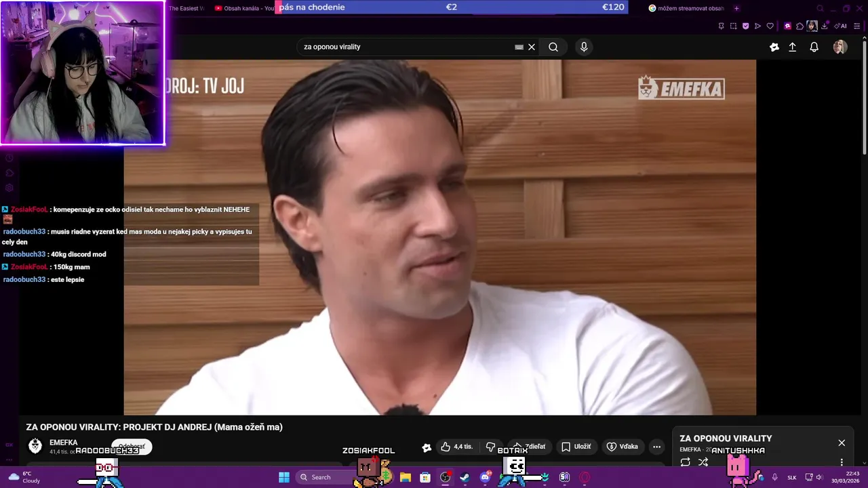Open the EMEFKA channel name link

(x=64, y=443)
